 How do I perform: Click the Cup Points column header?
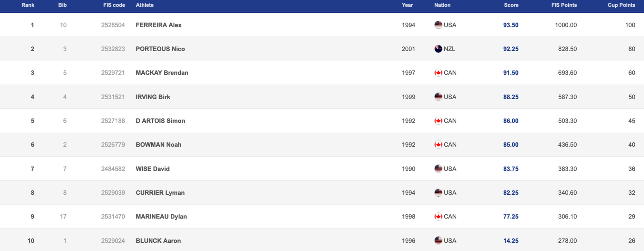pos(621,5)
